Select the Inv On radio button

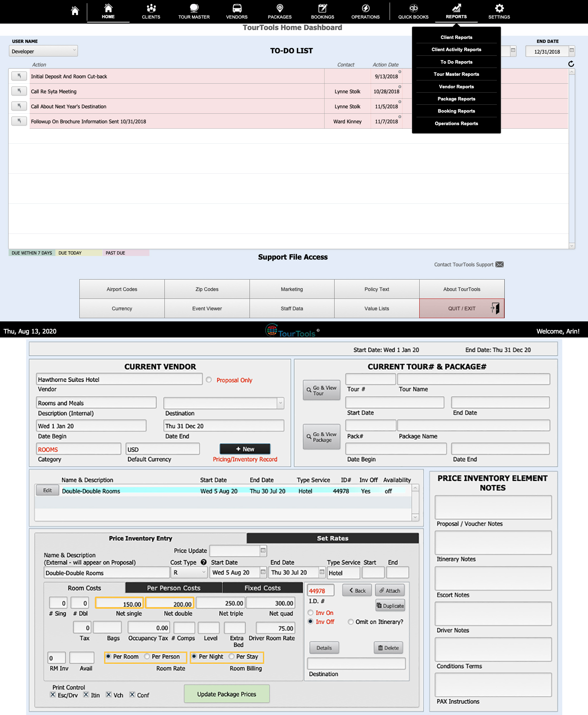click(311, 612)
